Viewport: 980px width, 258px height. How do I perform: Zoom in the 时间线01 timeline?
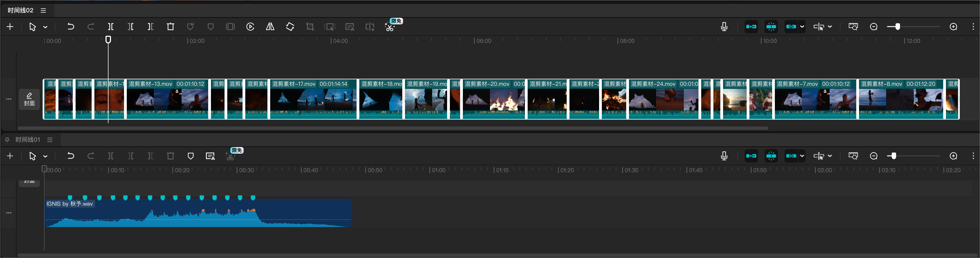[953, 156]
